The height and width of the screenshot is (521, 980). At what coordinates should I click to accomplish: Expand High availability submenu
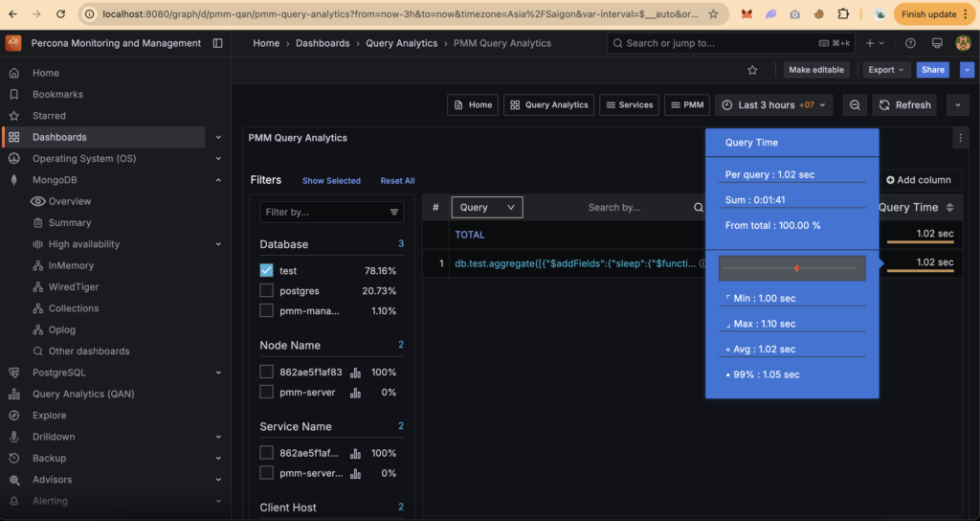(218, 244)
